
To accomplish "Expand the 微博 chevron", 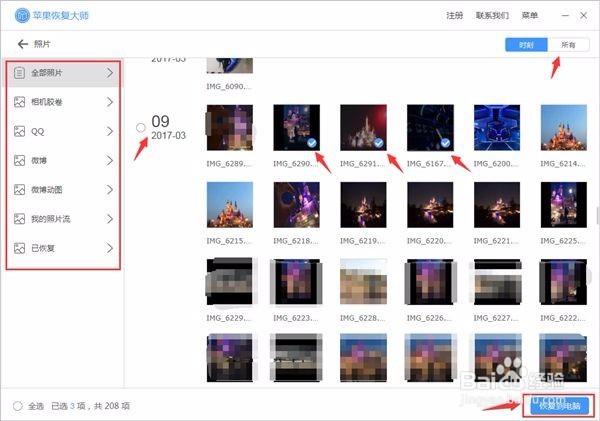I will click(x=110, y=160).
